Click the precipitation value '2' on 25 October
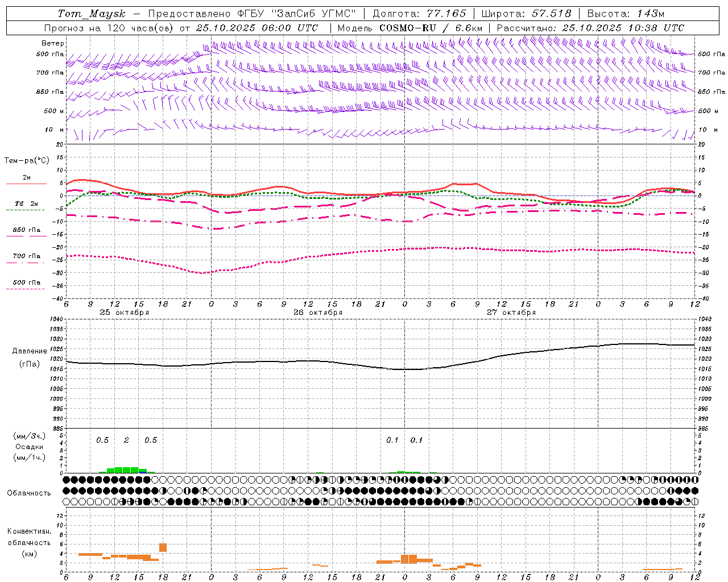 click(x=126, y=440)
